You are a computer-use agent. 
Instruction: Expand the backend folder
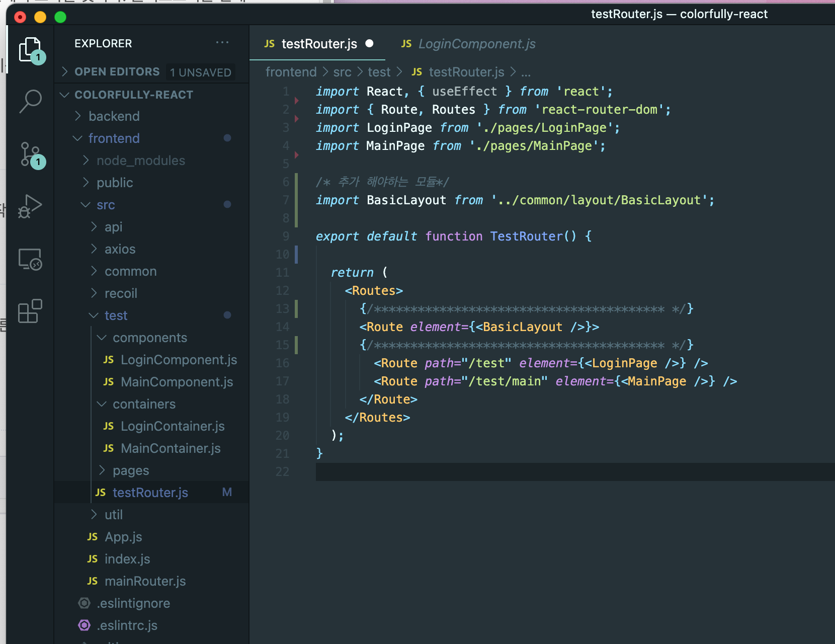tap(77, 116)
